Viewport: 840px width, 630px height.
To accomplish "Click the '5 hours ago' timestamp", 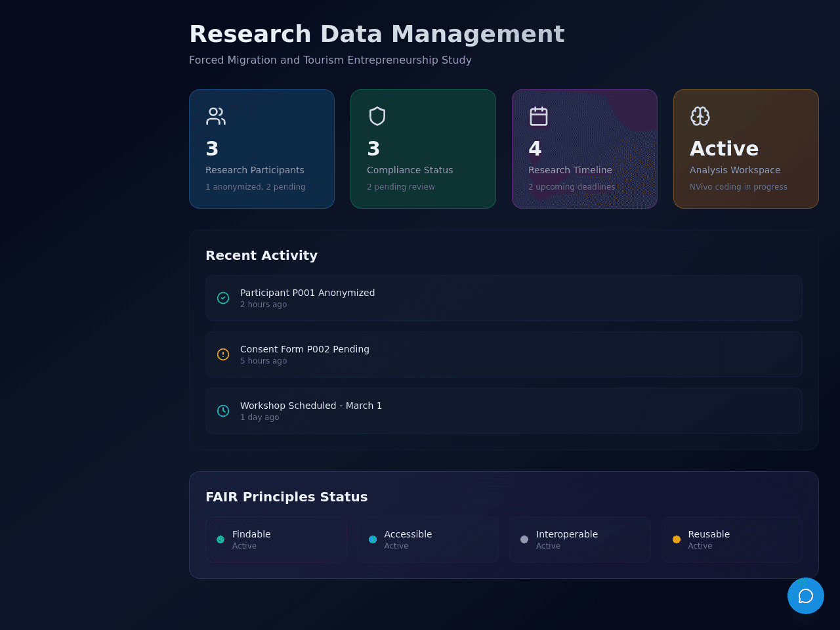I will click(263, 361).
